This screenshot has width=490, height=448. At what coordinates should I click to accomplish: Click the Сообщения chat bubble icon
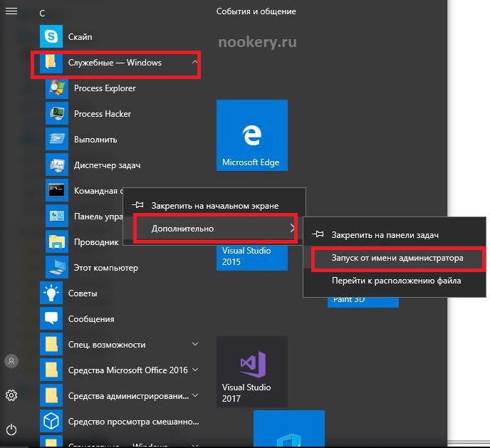pos(51,318)
